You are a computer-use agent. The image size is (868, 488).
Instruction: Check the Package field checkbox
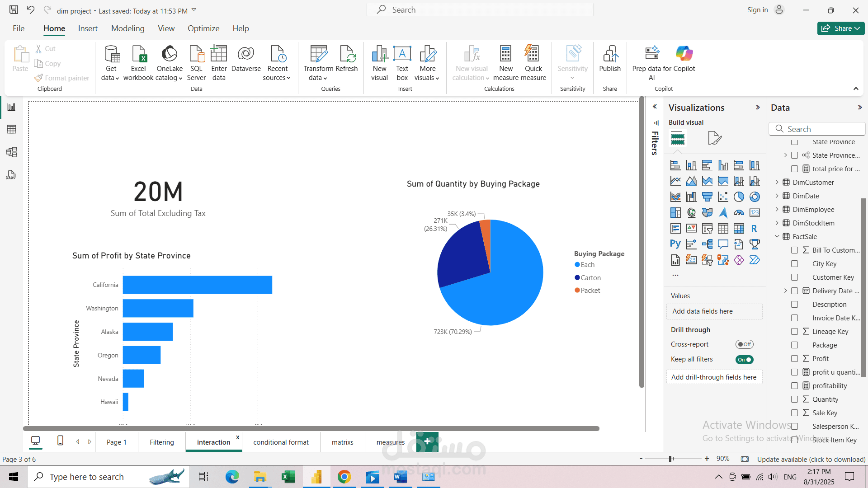[x=794, y=345]
